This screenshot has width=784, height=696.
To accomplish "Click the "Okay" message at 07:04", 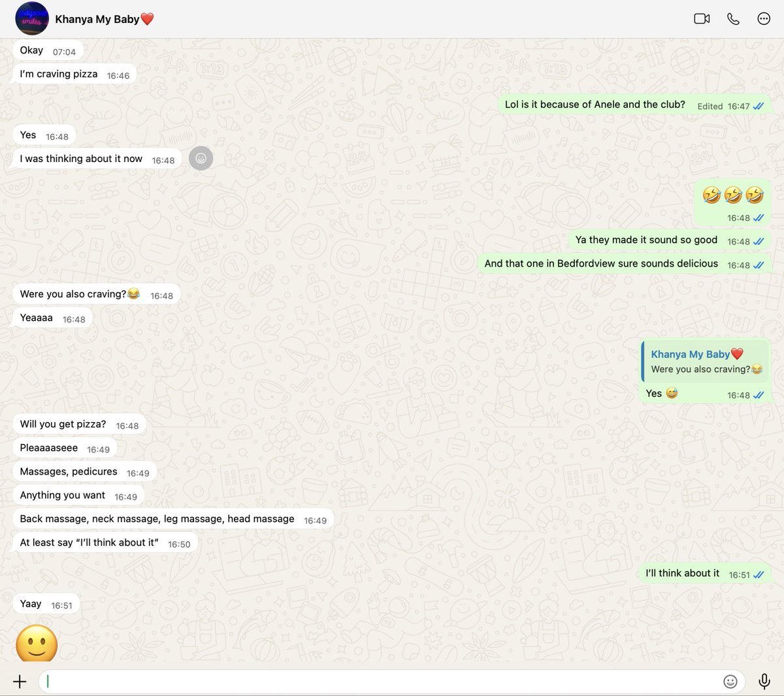I will [x=48, y=51].
